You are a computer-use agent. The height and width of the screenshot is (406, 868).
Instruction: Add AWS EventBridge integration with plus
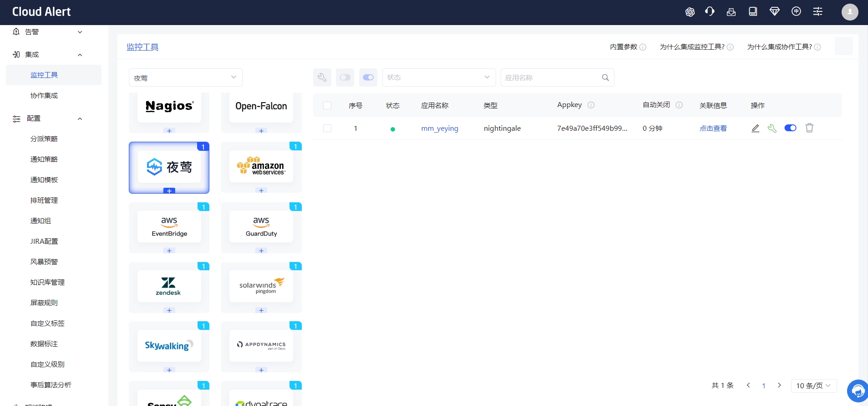pos(169,251)
